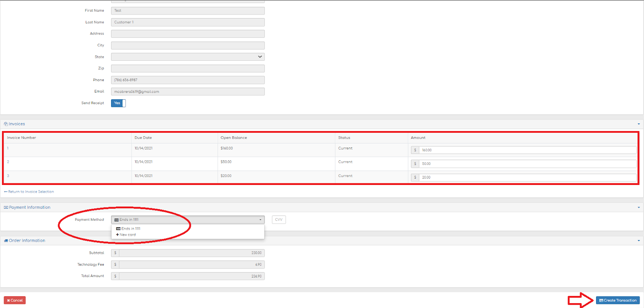Click the due date for invoice 1
Image resolution: width=644 pixels, height=308 pixels.
pyautogui.click(x=143, y=148)
